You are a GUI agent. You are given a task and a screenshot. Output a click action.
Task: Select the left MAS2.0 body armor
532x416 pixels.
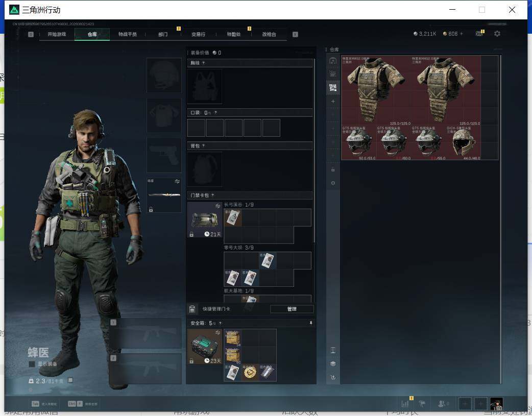tap(376, 90)
